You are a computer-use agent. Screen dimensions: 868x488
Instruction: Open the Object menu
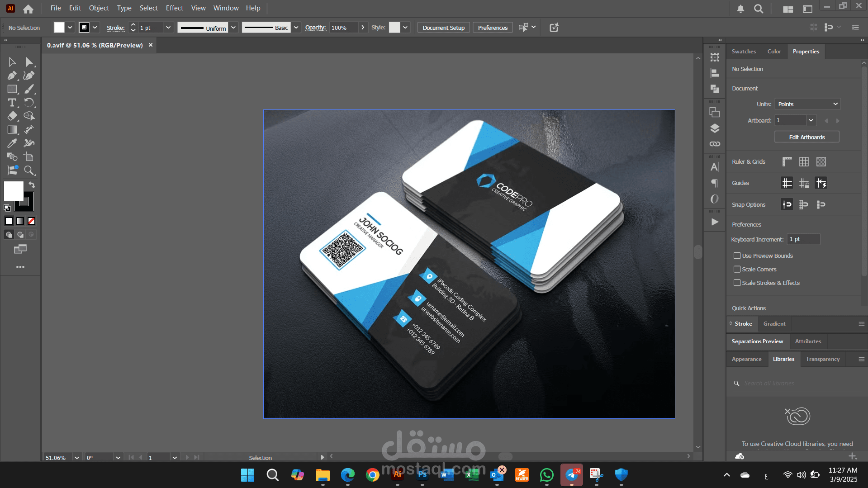pos(99,8)
